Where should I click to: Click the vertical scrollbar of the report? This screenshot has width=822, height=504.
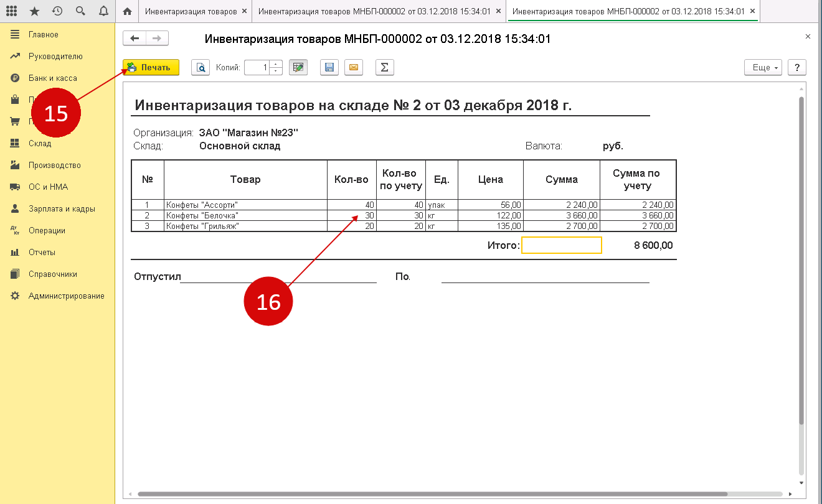pos(802,261)
